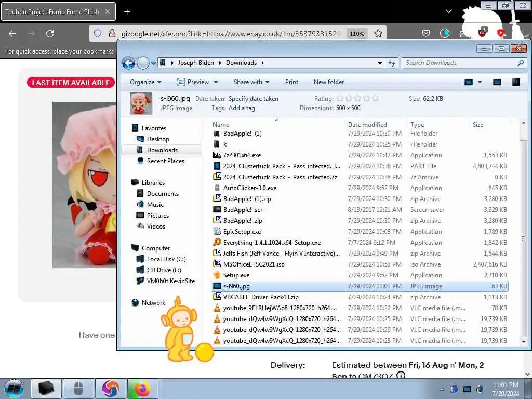532x399 pixels.
Task: Create a New folder from toolbar
Action: pyautogui.click(x=329, y=82)
